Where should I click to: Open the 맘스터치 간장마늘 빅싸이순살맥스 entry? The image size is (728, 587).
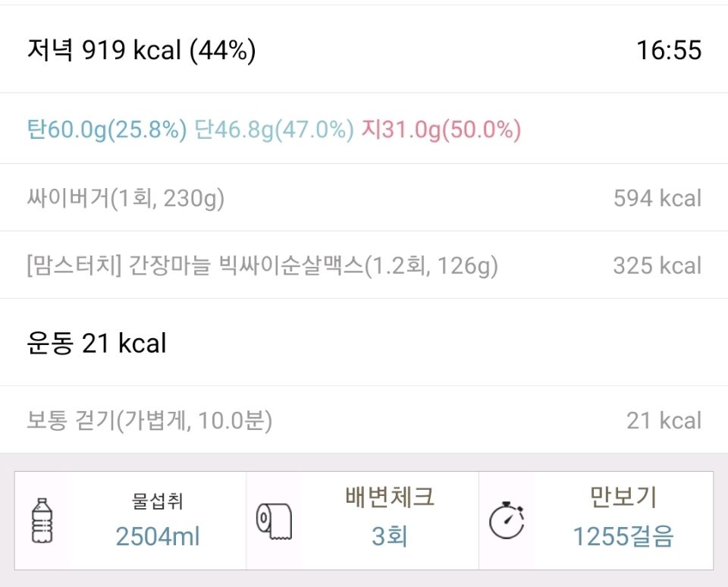click(x=364, y=265)
